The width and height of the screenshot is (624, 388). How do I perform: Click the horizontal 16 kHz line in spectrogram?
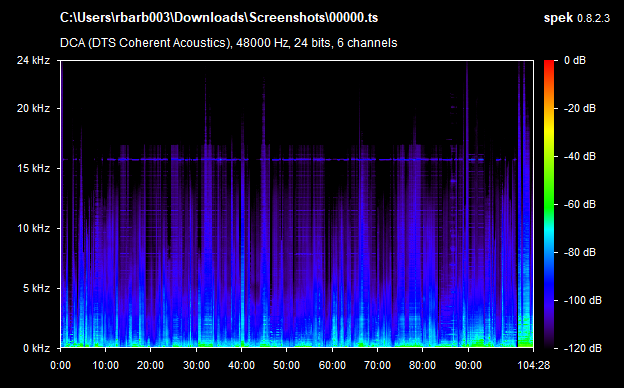click(x=292, y=160)
